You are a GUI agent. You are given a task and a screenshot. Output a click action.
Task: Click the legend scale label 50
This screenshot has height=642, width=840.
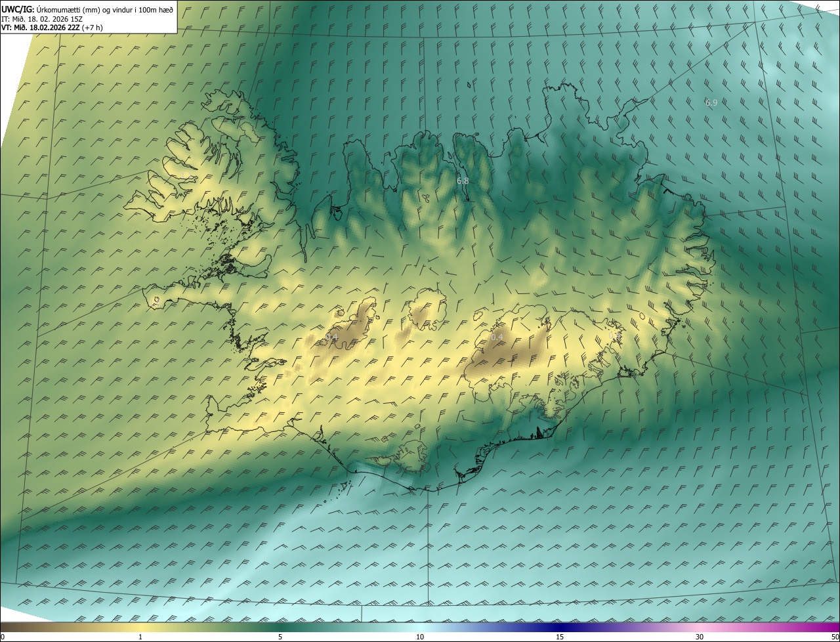coord(835,637)
